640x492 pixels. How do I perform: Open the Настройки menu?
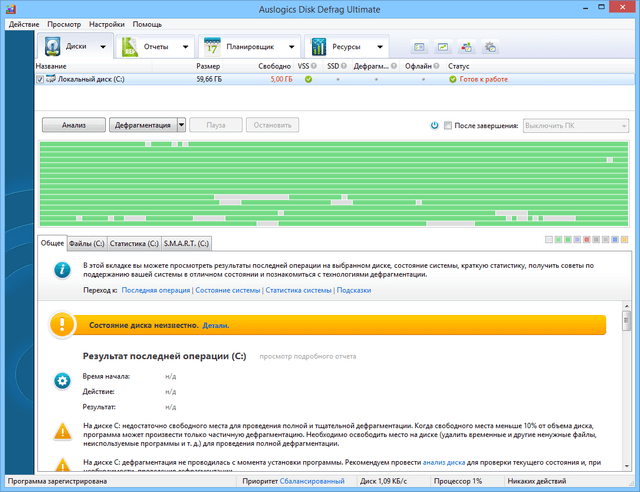click(x=107, y=22)
